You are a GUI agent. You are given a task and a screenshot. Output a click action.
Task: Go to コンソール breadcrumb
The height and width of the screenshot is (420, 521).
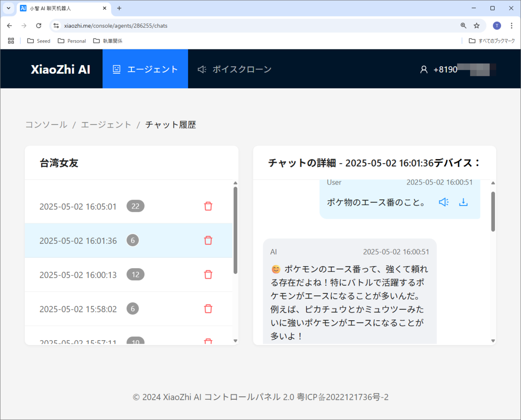pos(46,125)
